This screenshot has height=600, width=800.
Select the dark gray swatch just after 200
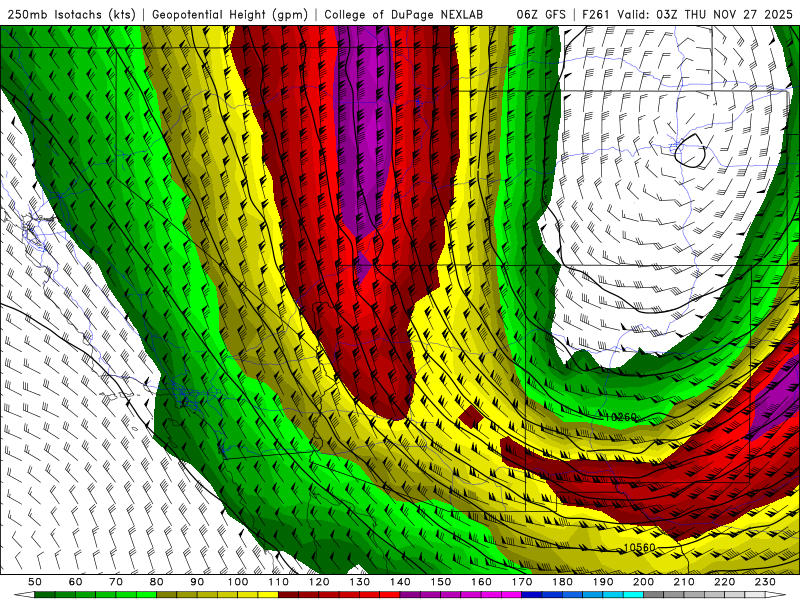coord(654,595)
